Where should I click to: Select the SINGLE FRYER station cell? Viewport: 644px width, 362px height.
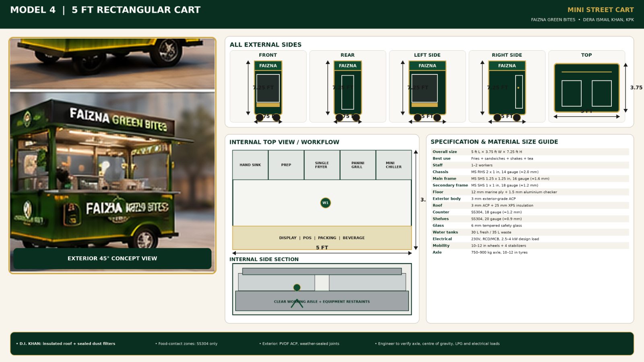(x=322, y=165)
